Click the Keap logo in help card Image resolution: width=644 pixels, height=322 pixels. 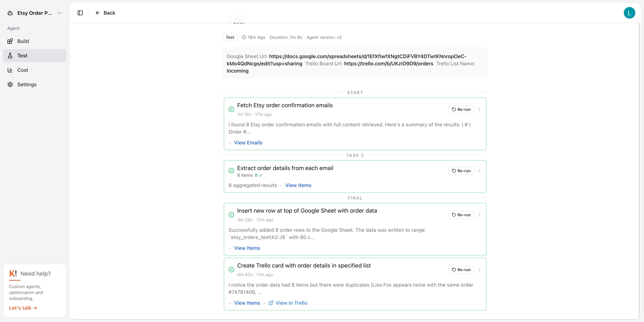(x=13, y=273)
